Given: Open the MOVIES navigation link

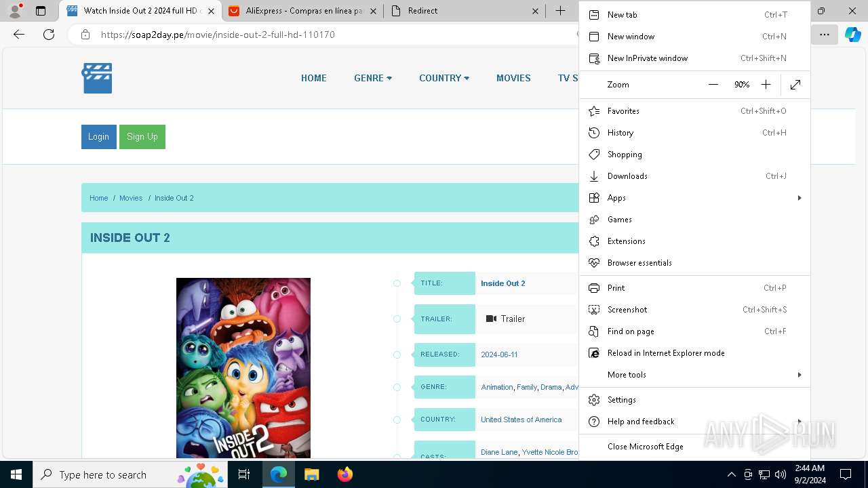Looking at the screenshot, I should point(513,78).
